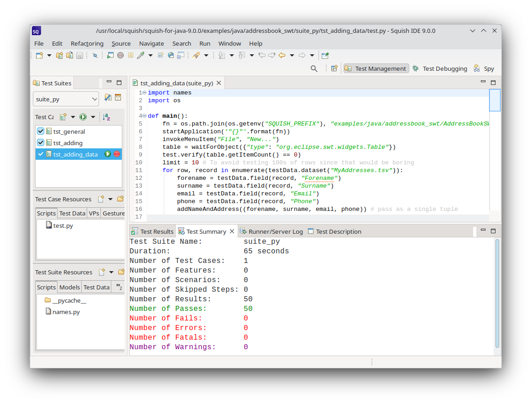Run the tst_adding_data test case
This screenshot has width=532, height=404.
click(108, 154)
